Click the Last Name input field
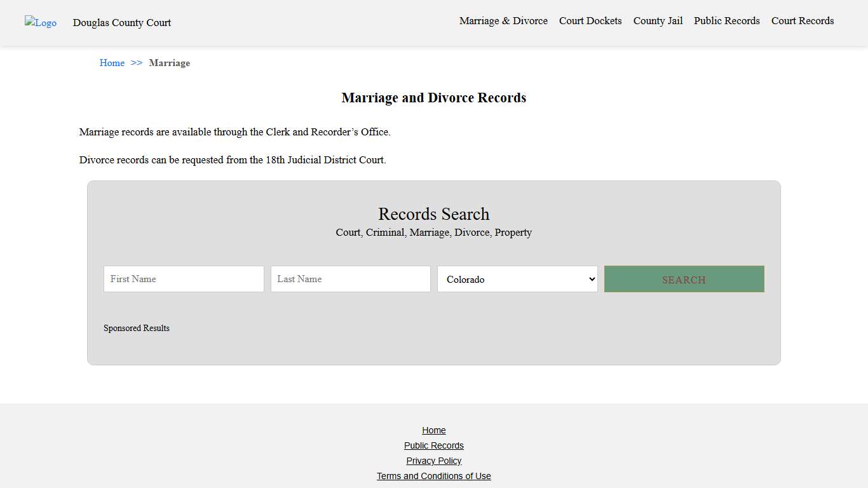 (x=350, y=279)
